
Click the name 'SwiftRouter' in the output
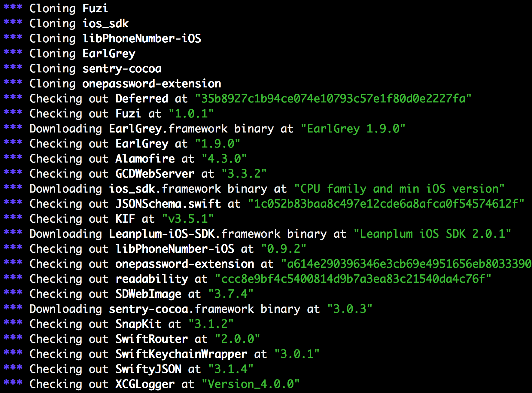click(152, 339)
